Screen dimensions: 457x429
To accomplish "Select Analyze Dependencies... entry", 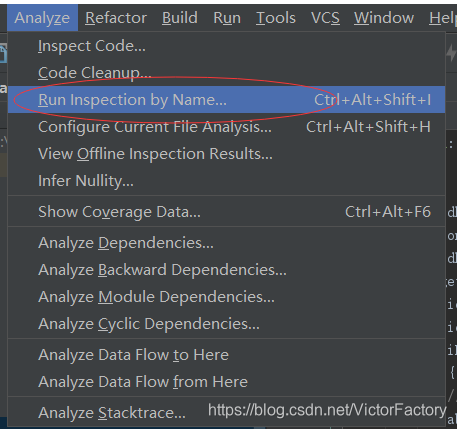I will (x=226, y=243).
